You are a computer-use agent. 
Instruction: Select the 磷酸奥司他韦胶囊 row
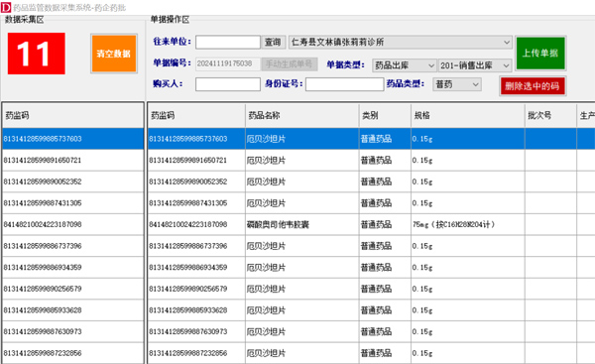tap(371, 224)
